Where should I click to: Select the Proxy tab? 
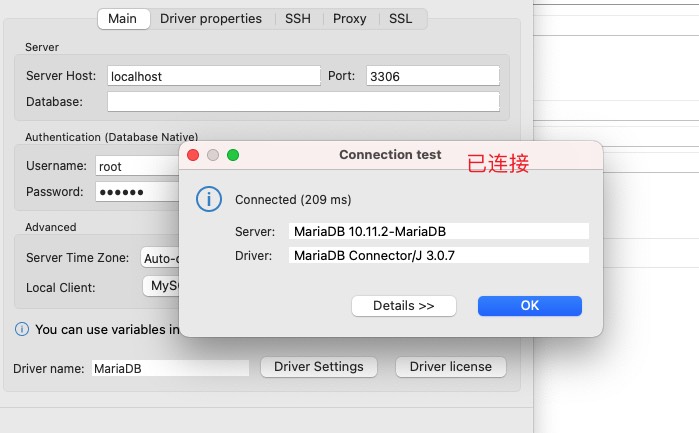349,18
